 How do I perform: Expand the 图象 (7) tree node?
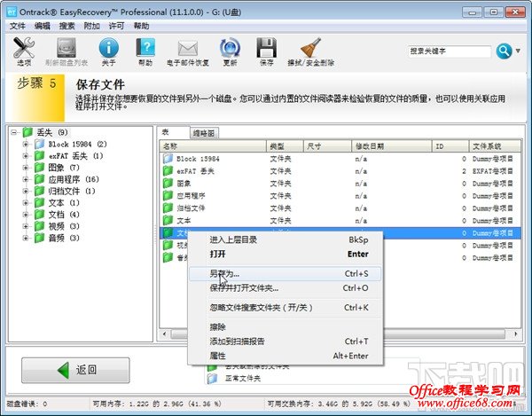click(x=26, y=168)
